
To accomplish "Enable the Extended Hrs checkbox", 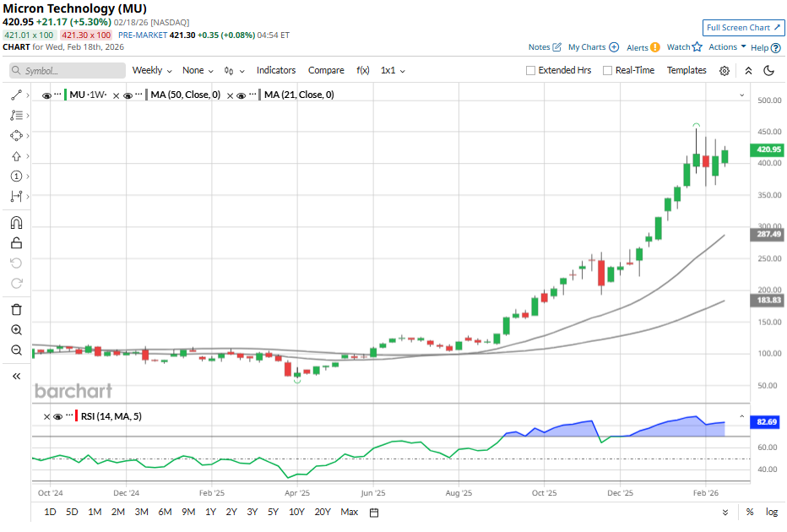I will pos(530,71).
